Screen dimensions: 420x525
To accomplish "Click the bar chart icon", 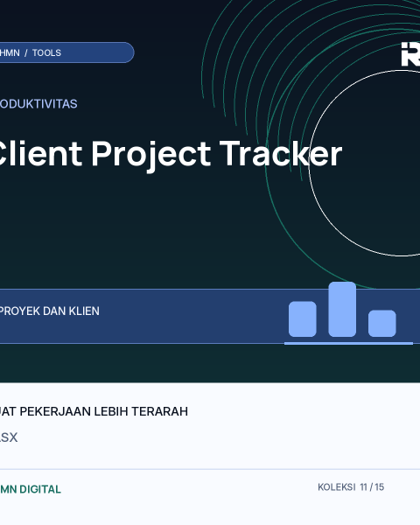I will pyautogui.click(x=348, y=313).
